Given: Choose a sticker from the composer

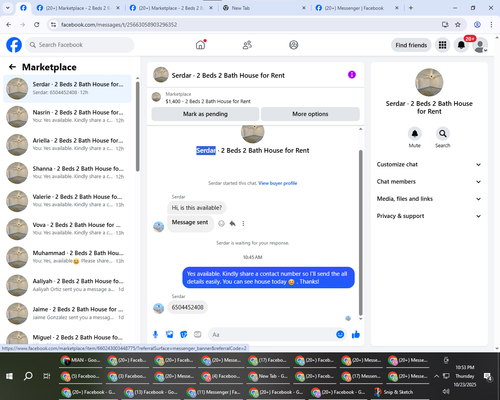Looking at the screenshot, I should tap(184, 334).
